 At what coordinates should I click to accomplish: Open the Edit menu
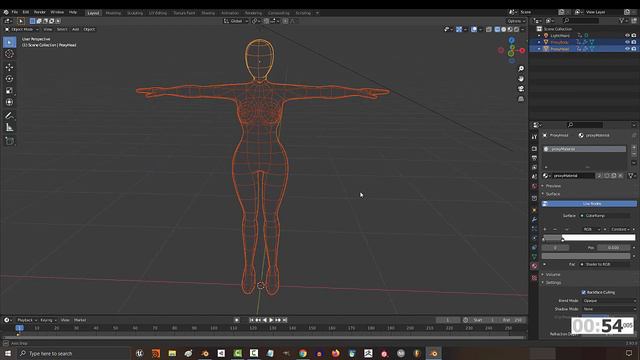click(x=26, y=12)
